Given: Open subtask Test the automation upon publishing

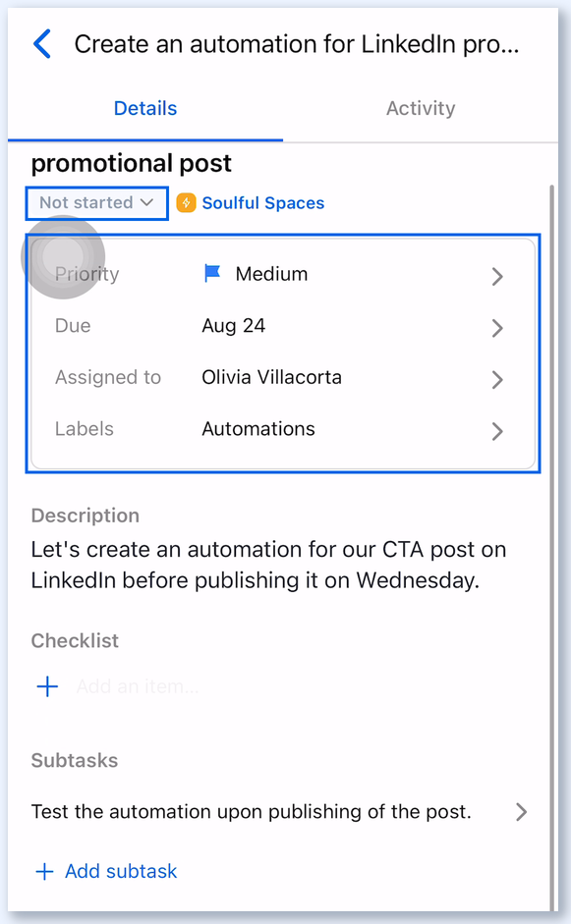Looking at the screenshot, I should point(252,812).
